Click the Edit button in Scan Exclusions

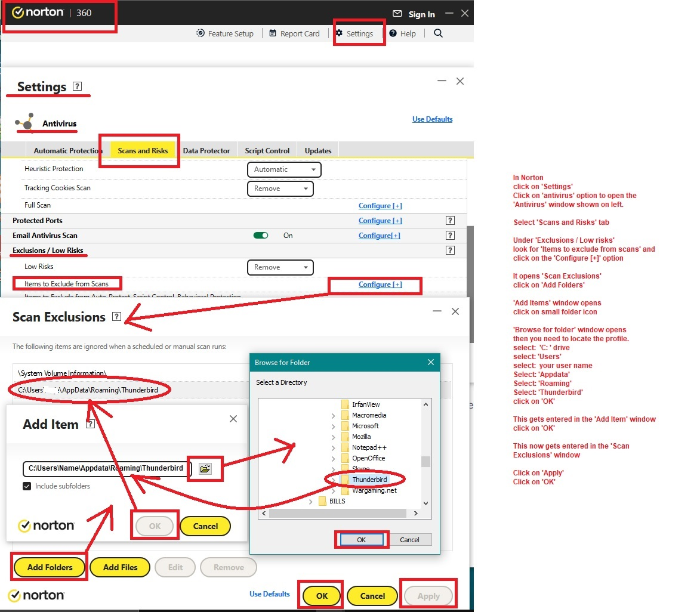pyautogui.click(x=175, y=567)
